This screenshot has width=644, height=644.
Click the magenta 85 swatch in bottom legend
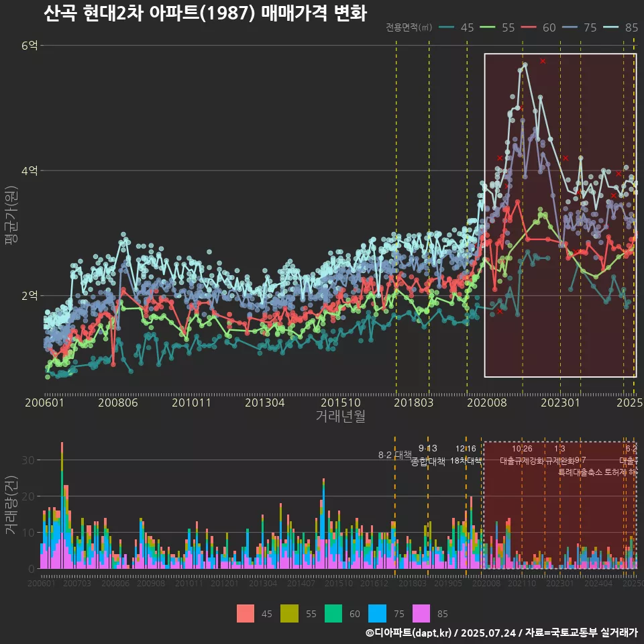[421, 614]
